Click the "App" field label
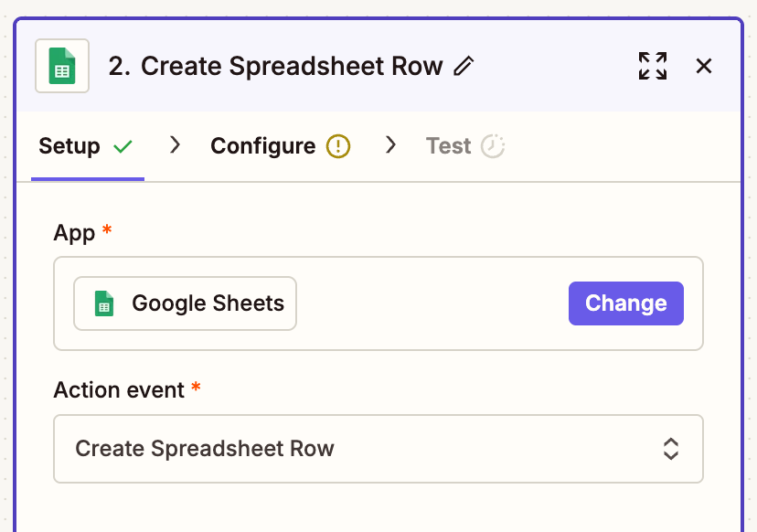Image resolution: width=757 pixels, height=532 pixels. [74, 233]
